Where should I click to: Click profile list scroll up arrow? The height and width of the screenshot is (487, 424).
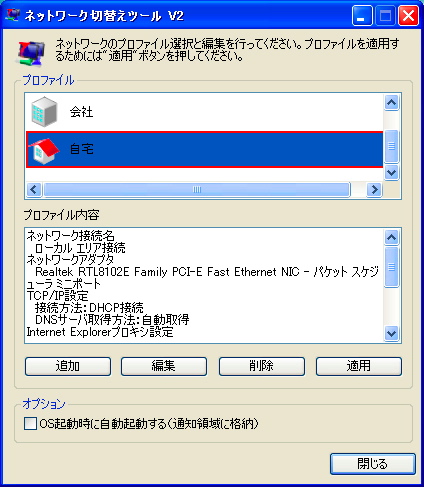coord(391,102)
